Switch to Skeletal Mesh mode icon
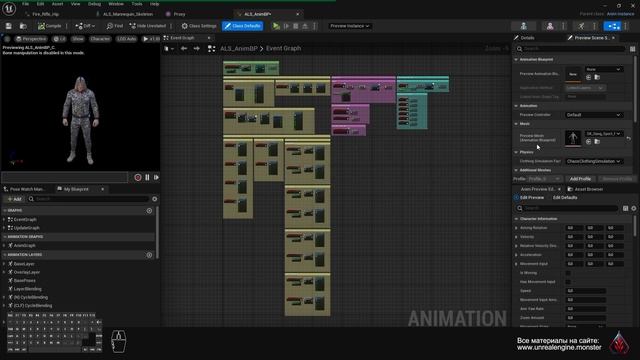The height and width of the screenshot is (360, 640). tap(550, 26)
